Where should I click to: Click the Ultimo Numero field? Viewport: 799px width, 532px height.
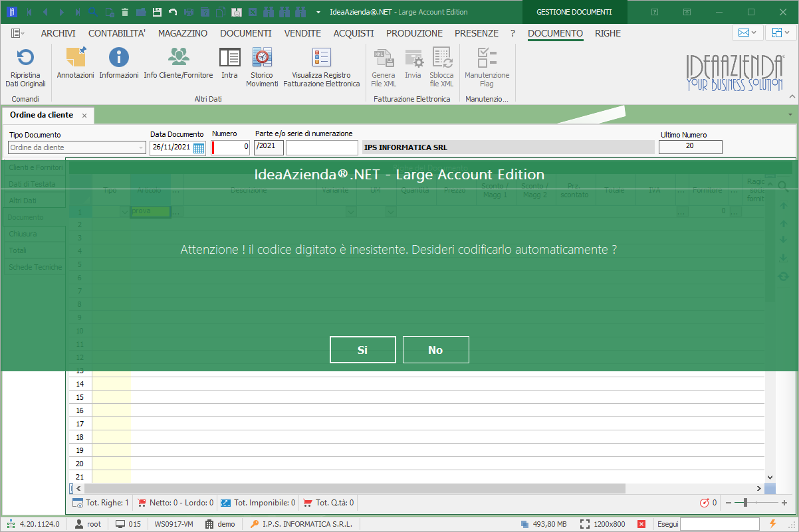point(690,147)
